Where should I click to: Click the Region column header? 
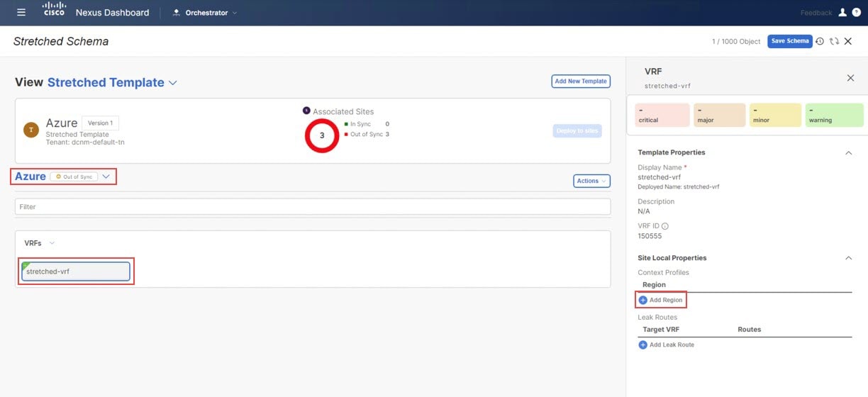[654, 285]
